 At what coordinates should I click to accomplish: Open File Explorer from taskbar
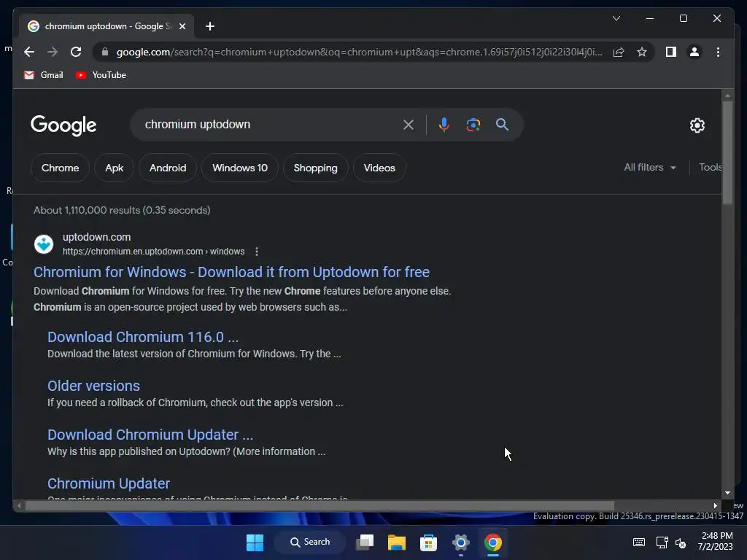click(396, 542)
